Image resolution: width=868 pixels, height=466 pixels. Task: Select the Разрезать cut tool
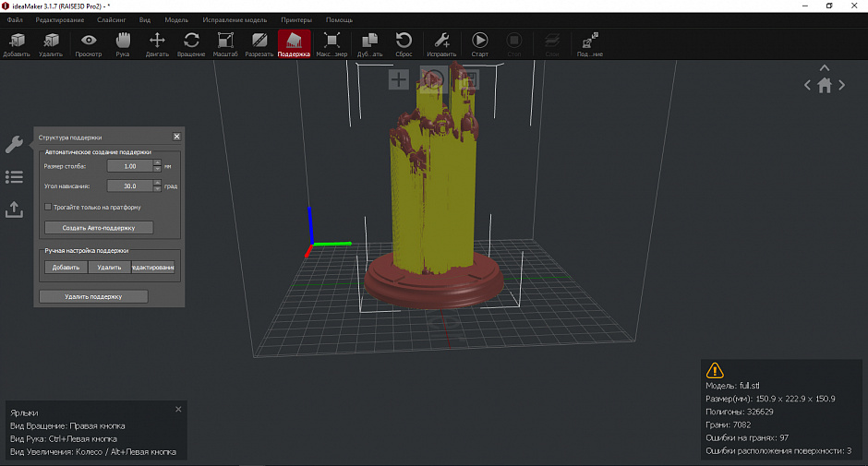pyautogui.click(x=259, y=44)
